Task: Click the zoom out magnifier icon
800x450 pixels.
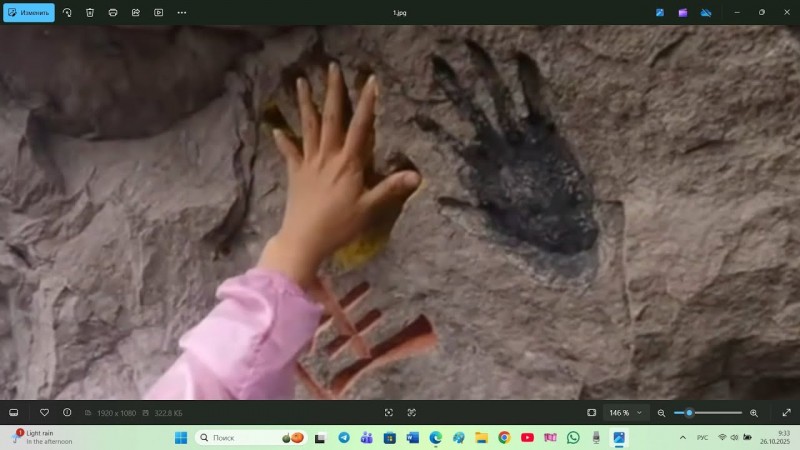Action: (661, 412)
